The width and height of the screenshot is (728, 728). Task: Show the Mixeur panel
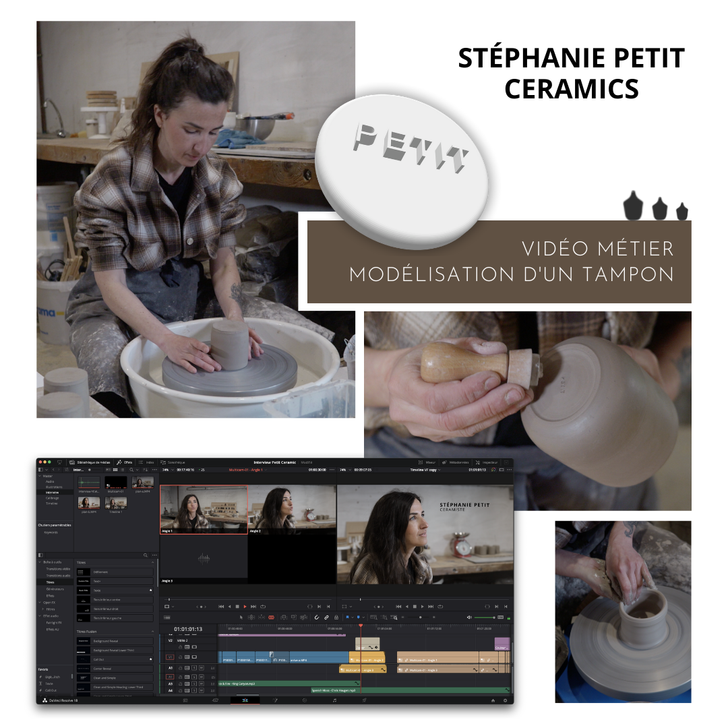point(427,462)
